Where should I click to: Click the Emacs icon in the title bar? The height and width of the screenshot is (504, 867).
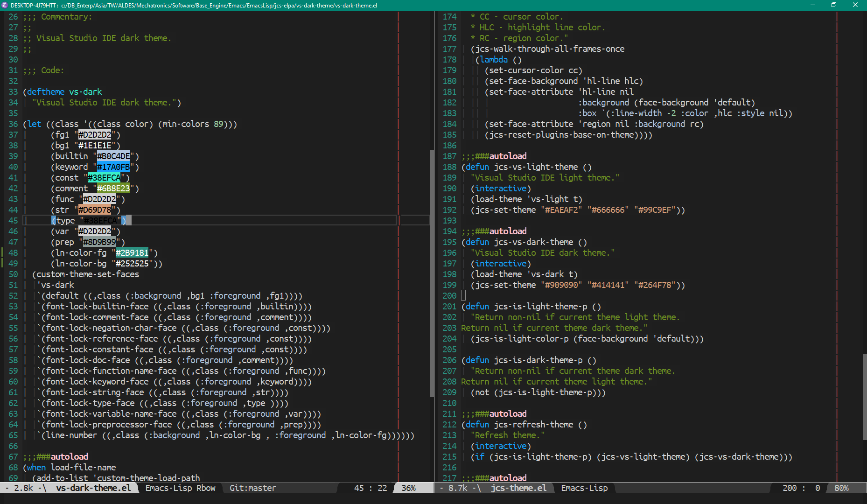pos(5,5)
